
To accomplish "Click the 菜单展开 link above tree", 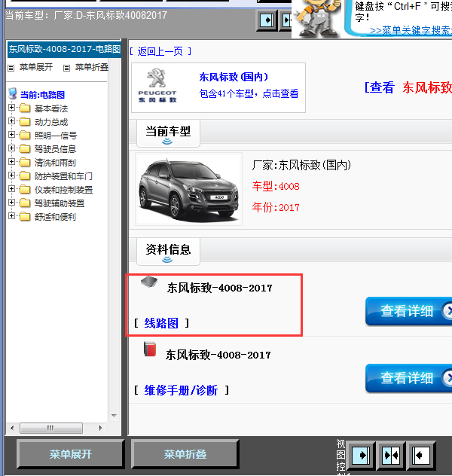I will pos(36,67).
